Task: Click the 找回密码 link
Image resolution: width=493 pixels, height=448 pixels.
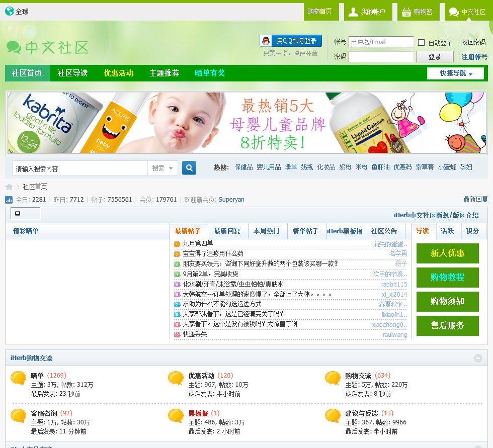Action: tap(473, 42)
